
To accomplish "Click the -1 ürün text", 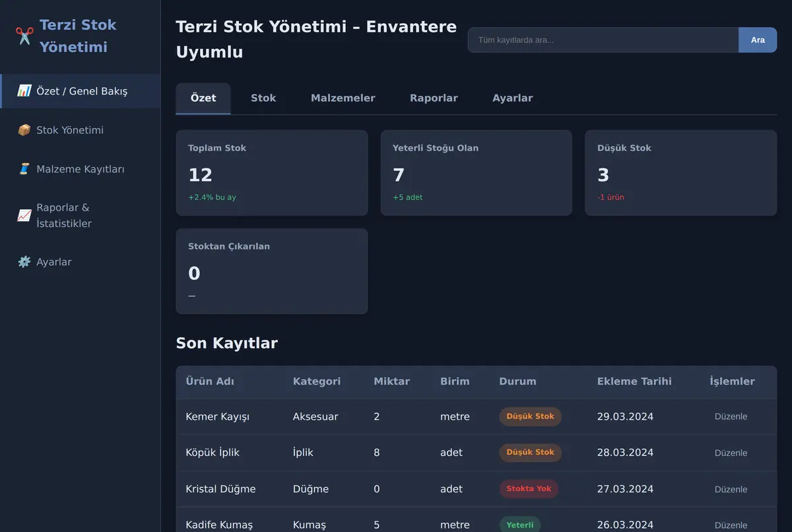I will tap(611, 197).
